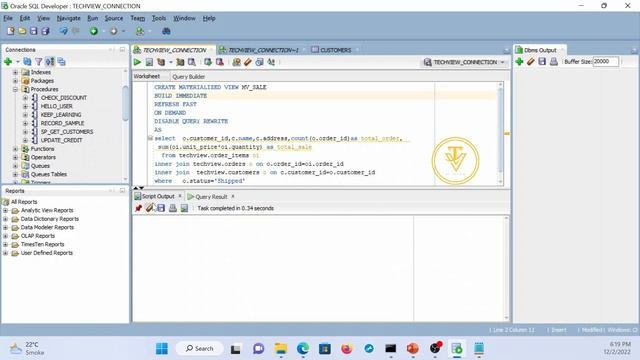Screen dimensions: 640x360
Task: Switch to the Query Builder tab
Action: click(189, 77)
